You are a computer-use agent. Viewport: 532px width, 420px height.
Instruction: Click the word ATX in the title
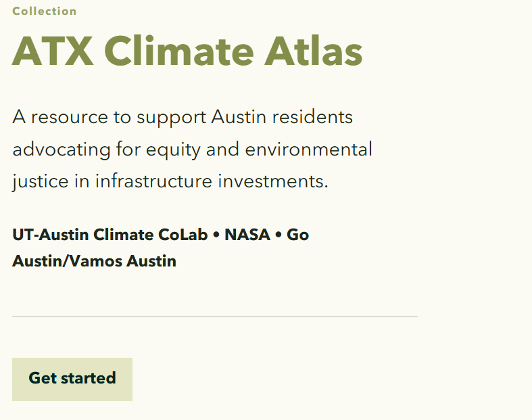point(53,51)
